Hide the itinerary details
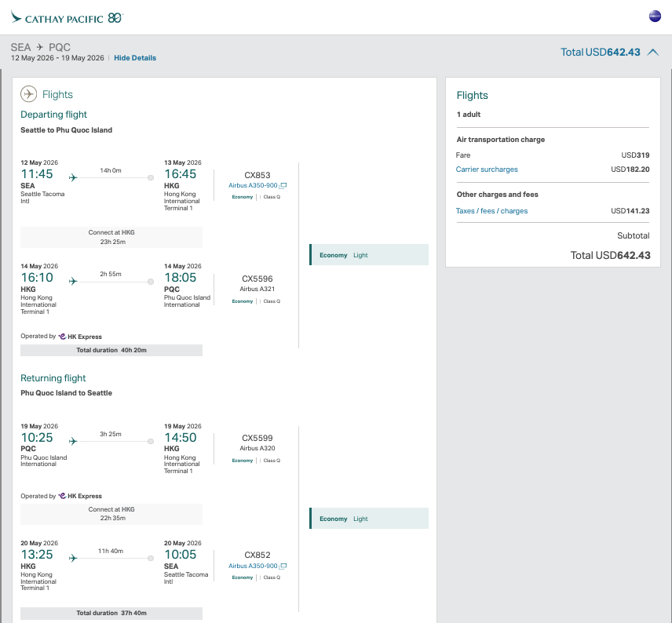The image size is (672, 623). click(134, 57)
